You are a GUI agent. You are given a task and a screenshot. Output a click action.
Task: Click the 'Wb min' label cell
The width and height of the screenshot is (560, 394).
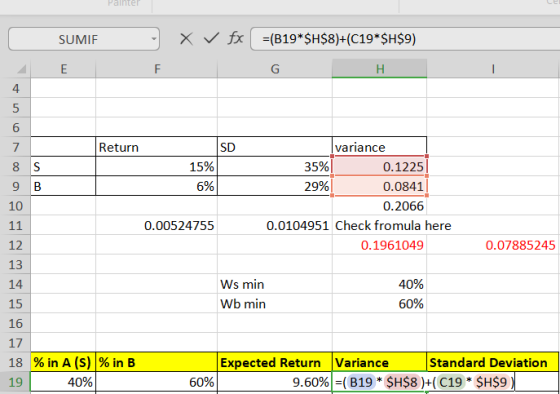pos(275,304)
